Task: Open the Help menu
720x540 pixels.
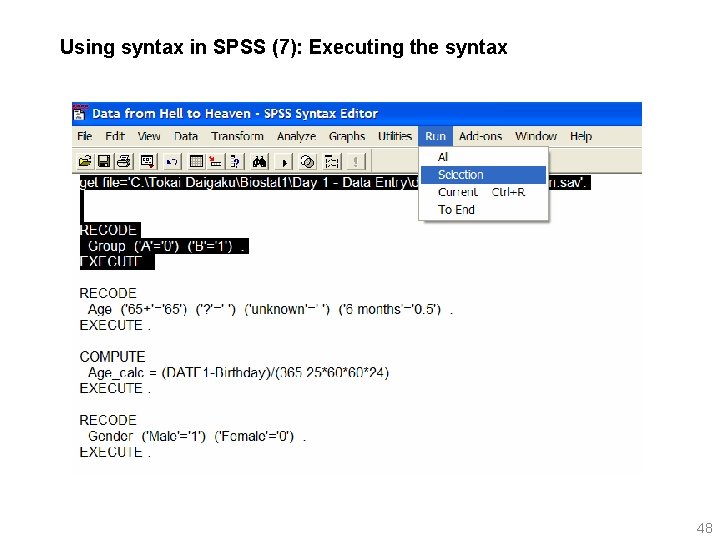Action: click(581, 136)
